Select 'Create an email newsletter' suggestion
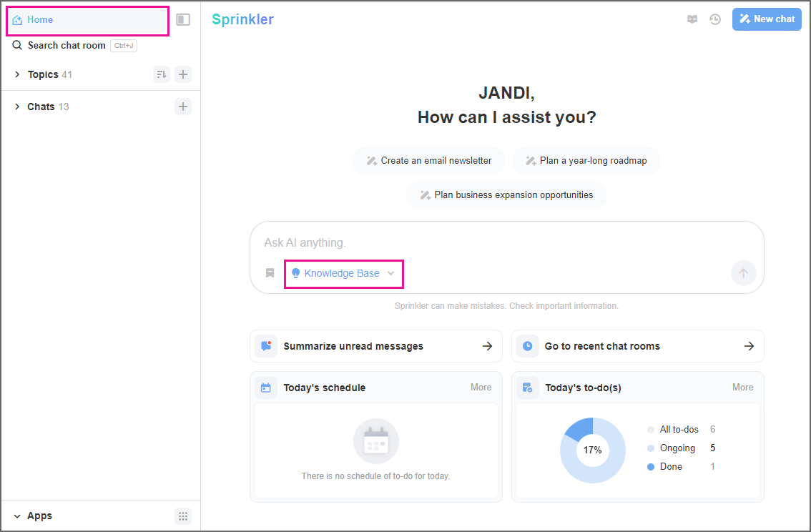The height and width of the screenshot is (532, 811). click(x=429, y=161)
